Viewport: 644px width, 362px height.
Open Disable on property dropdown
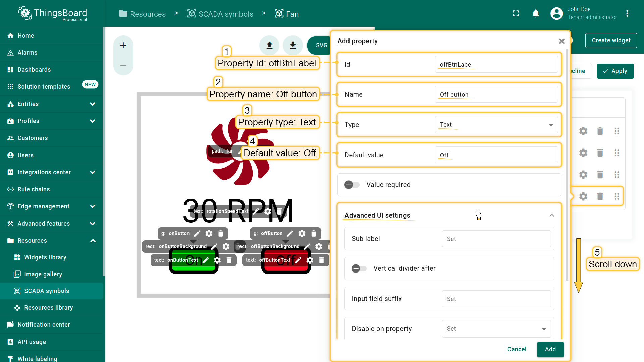click(496, 329)
